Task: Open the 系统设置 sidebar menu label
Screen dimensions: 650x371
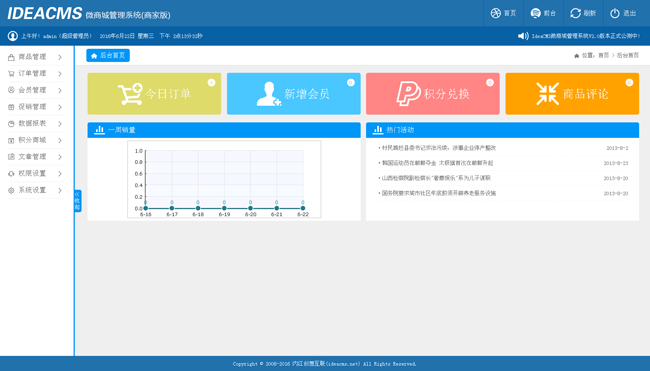Action: click(32, 190)
